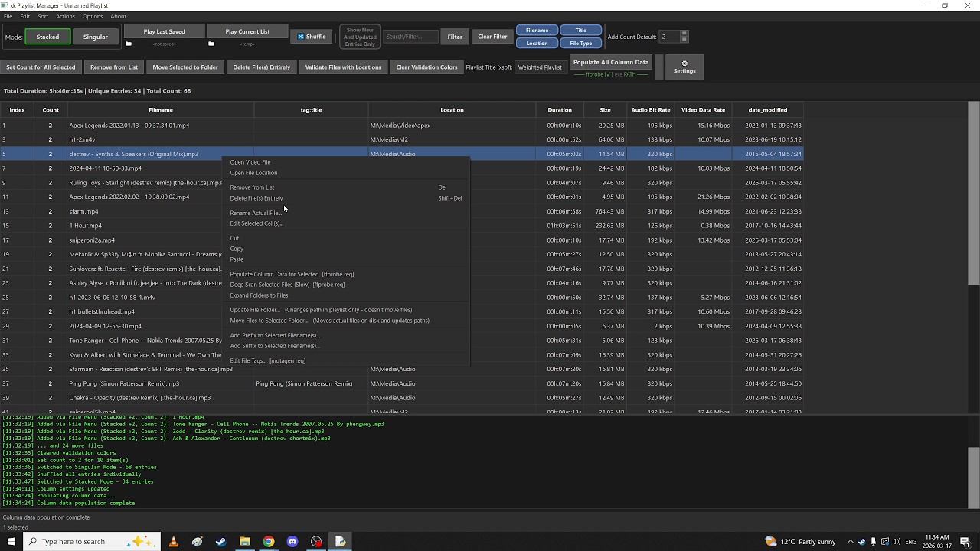Click the Play Last Saved button

165,31
